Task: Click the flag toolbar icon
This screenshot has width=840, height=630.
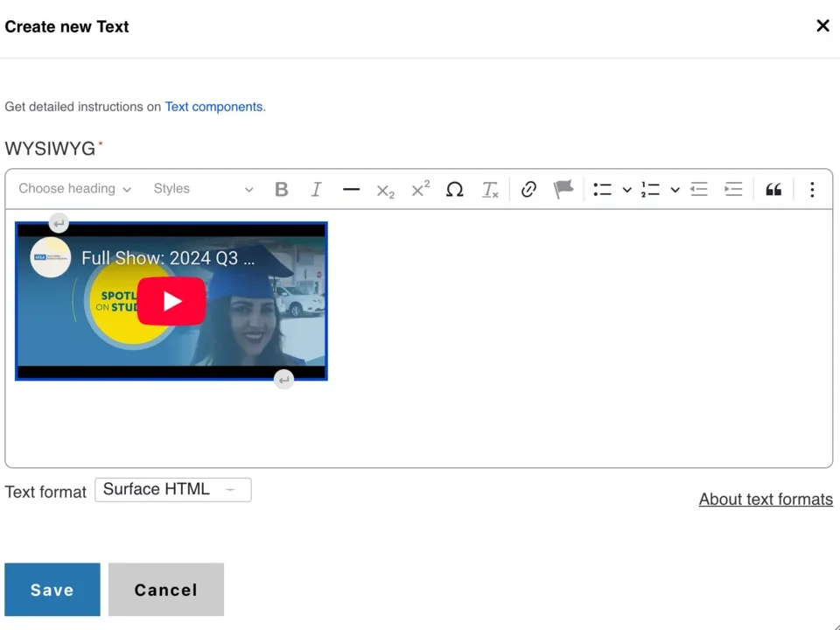Action: point(563,189)
